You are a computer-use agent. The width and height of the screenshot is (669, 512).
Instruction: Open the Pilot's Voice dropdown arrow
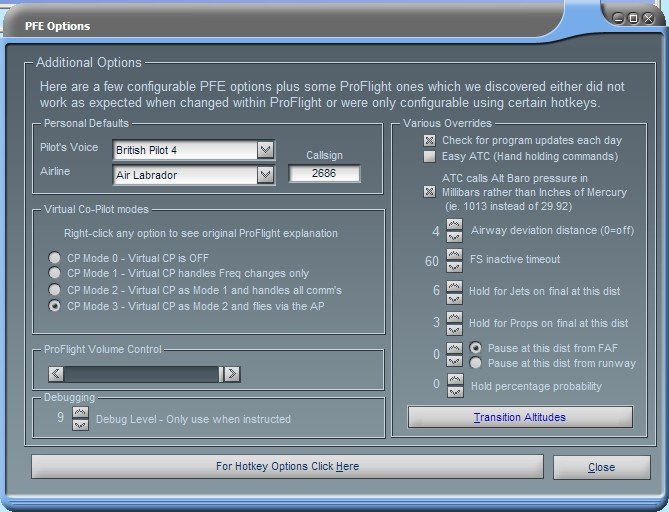point(265,150)
